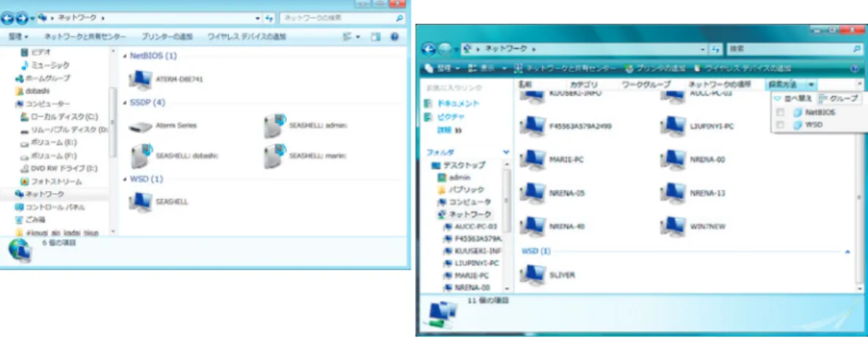Click back button in right Network window
Screen dimensions: 868x342
(x=428, y=49)
